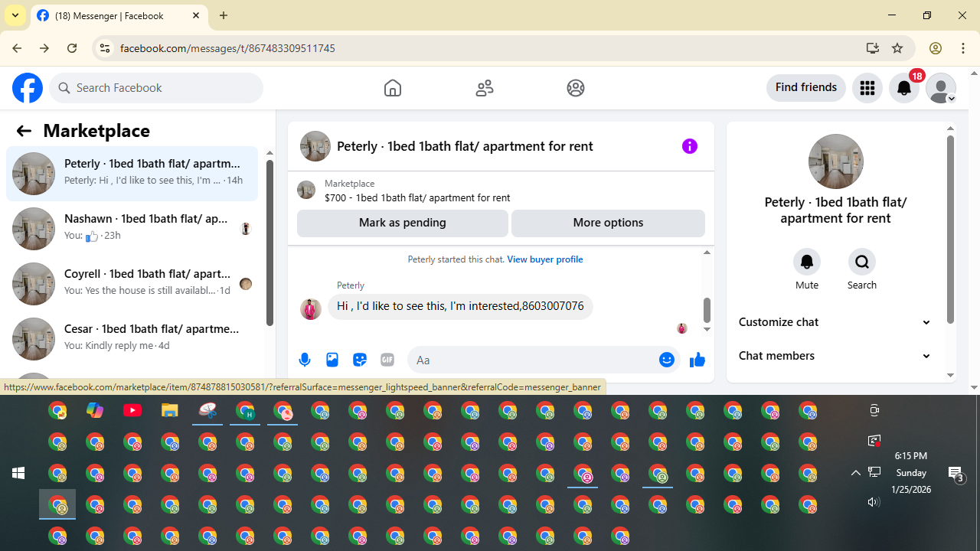Go forward in the browser
The image size is (980, 551).
(x=44, y=48)
